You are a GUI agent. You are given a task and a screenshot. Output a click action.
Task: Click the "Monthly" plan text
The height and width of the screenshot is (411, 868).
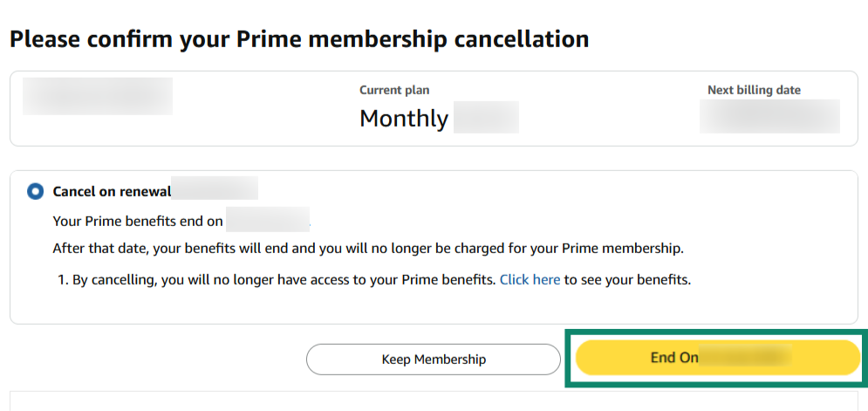pos(404,118)
